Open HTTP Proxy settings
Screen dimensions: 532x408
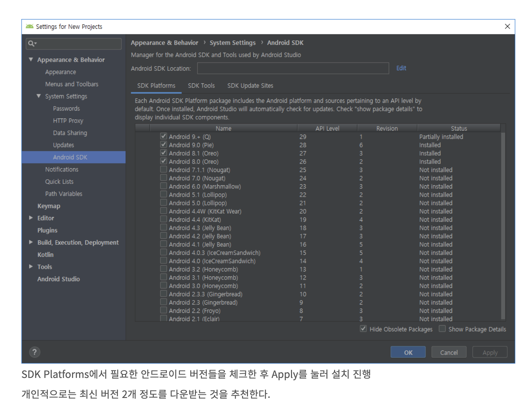[68, 121]
